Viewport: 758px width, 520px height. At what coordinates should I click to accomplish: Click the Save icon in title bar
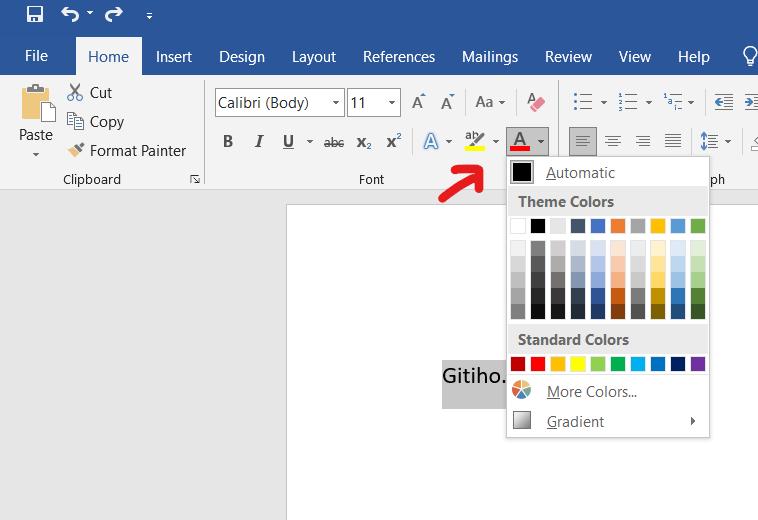35,15
